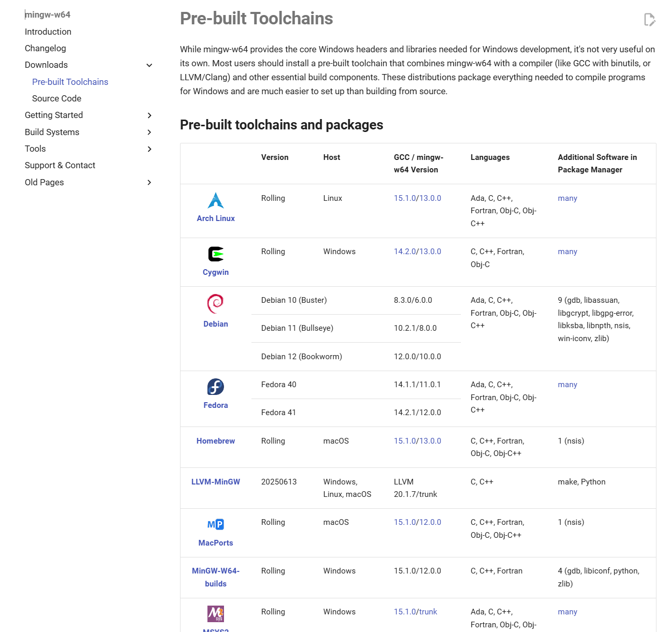Click MacPorts mingw-w64 12.0.0 link
This screenshot has height=632, width=672.
(430, 522)
